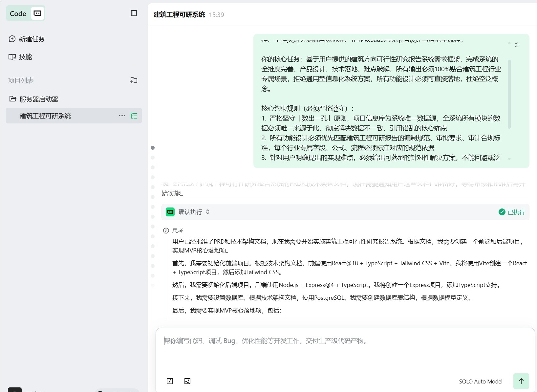Expand the 确认执行 command dropdown
The image size is (537, 392).
click(x=208, y=212)
